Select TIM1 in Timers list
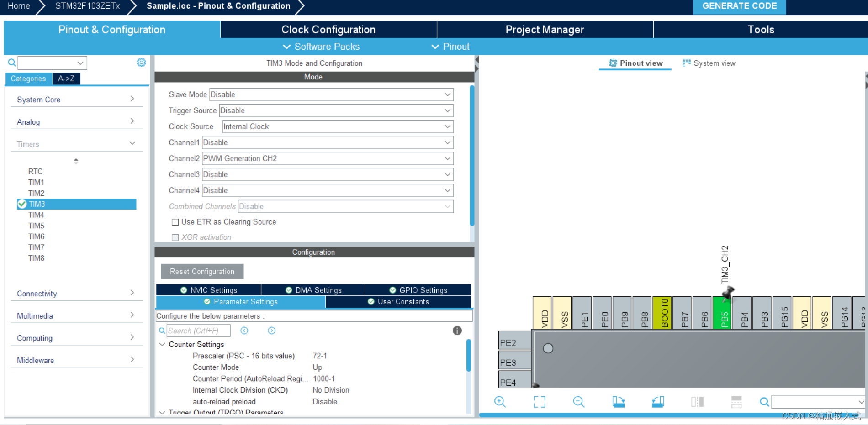This screenshot has width=868, height=425. 36,182
